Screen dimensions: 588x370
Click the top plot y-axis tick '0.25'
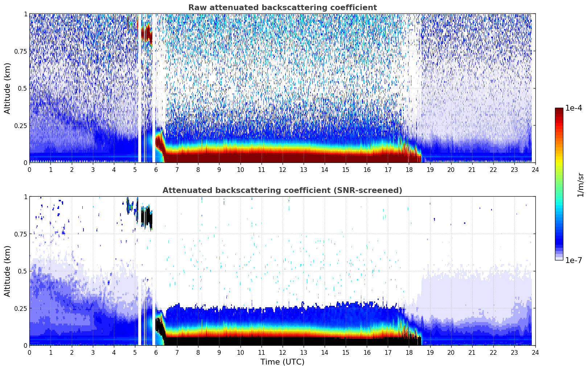(x=21, y=126)
